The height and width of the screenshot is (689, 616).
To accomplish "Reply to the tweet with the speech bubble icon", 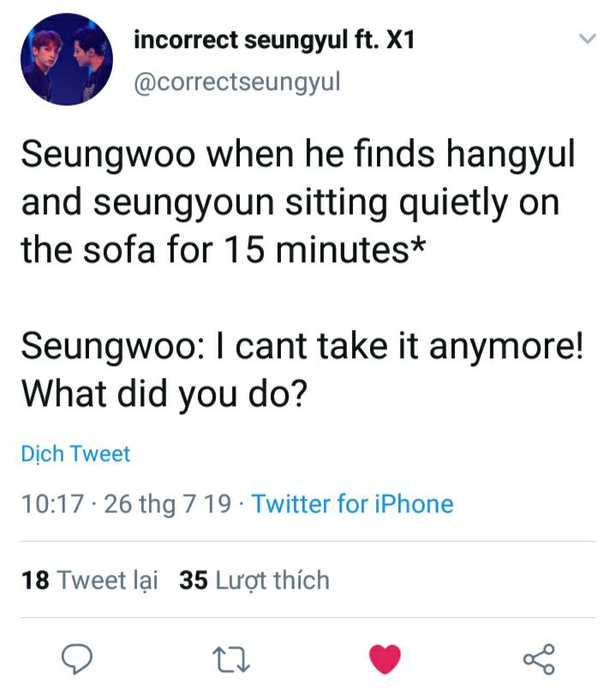I will coord(78,658).
